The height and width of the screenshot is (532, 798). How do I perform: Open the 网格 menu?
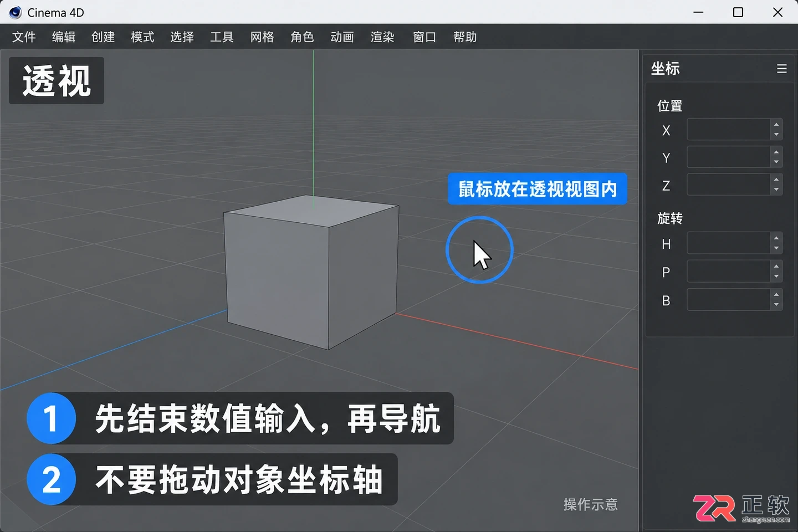[x=262, y=37]
